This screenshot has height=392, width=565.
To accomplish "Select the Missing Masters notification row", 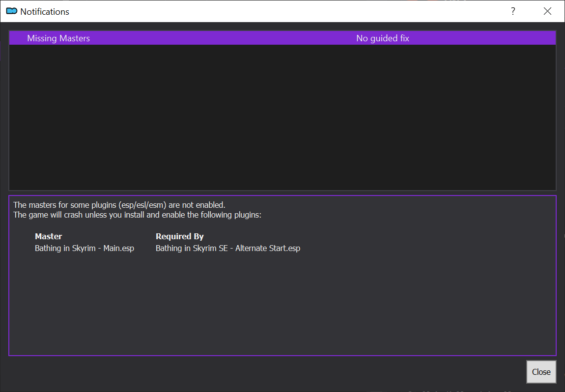I will click(x=282, y=38).
